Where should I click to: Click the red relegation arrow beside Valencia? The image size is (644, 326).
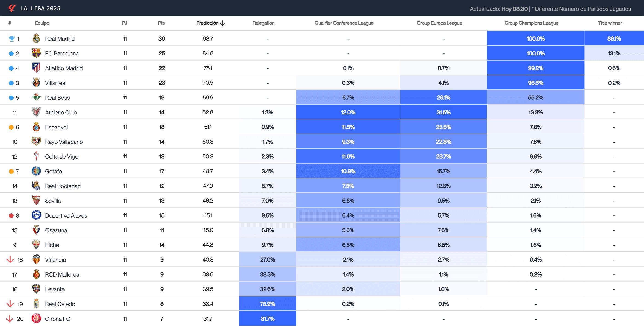tap(10, 259)
